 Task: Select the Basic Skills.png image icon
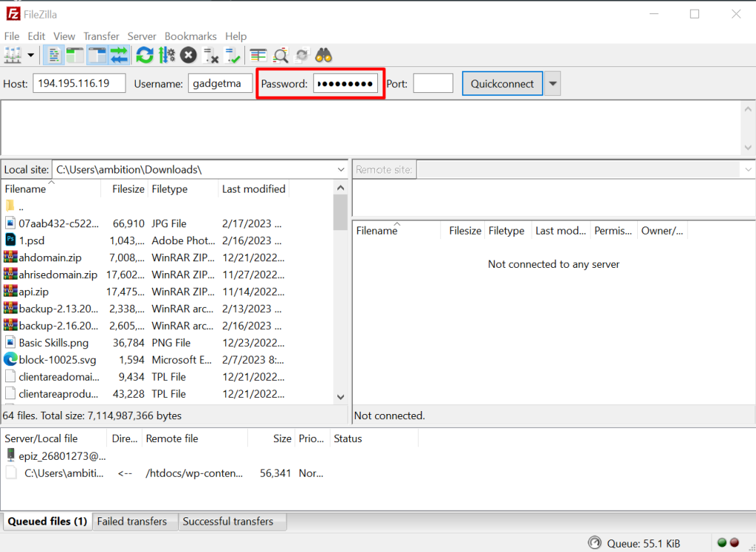click(x=10, y=342)
